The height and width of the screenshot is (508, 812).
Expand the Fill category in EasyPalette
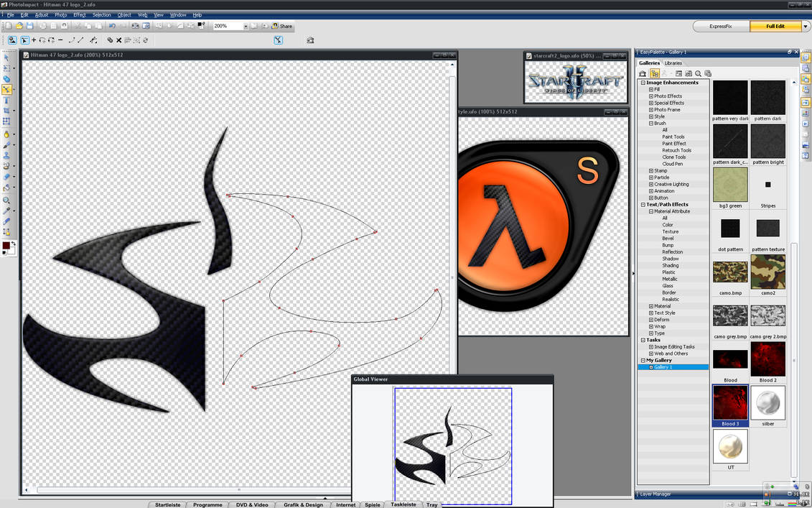(x=651, y=89)
